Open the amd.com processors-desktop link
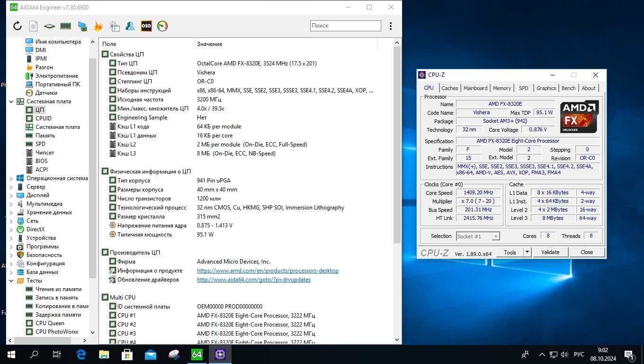The height and width of the screenshot is (364, 644). [268, 271]
